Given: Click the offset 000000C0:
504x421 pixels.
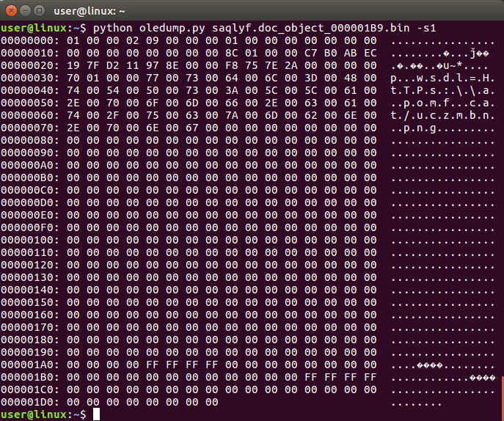Looking at the screenshot, I should point(30,190).
